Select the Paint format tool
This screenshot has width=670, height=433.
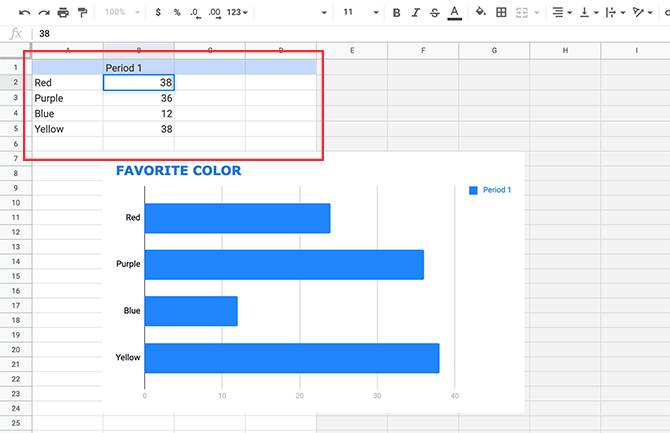(x=82, y=12)
